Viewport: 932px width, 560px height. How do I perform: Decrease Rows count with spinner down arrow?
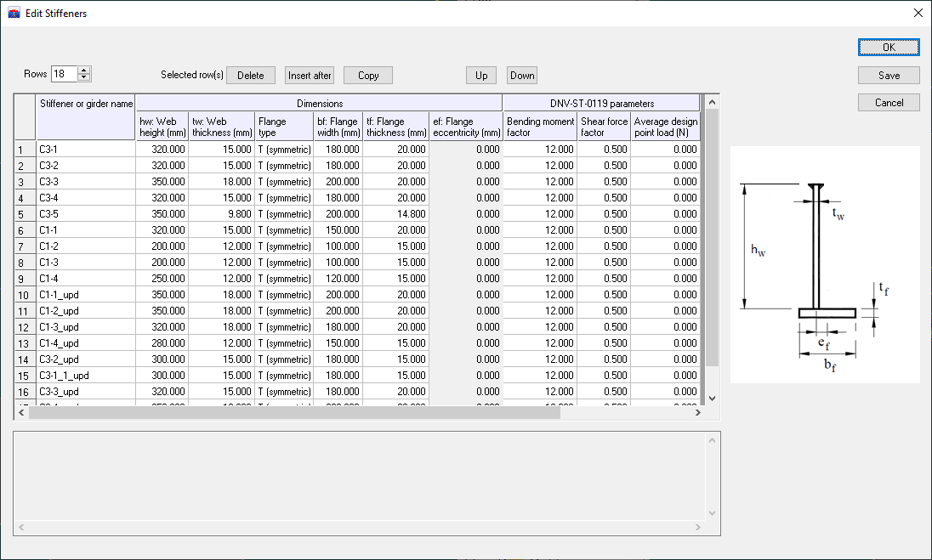(x=84, y=77)
